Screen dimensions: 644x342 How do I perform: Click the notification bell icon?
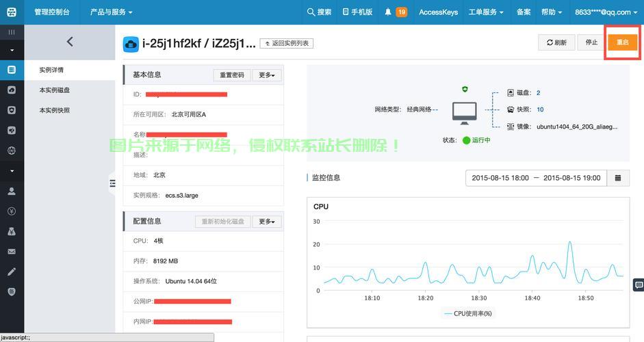click(x=388, y=12)
